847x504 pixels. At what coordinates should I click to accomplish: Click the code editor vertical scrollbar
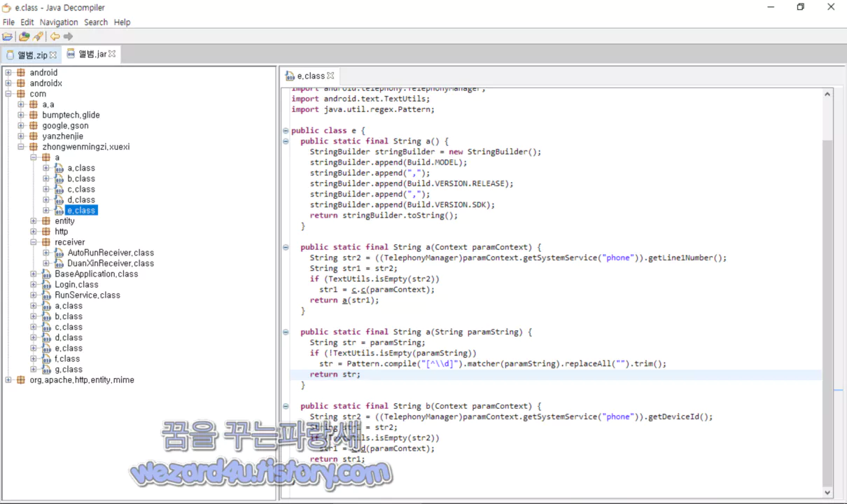click(827, 314)
